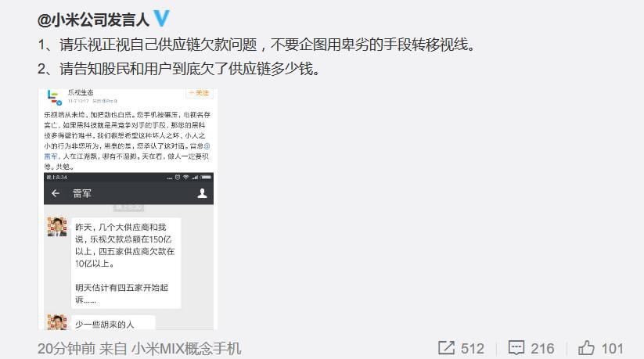
Task: Click the repost count 512
Action: pos(473,349)
